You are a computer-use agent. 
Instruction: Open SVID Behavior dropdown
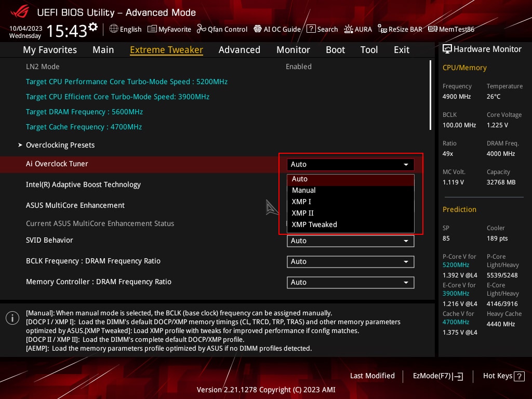(351, 241)
